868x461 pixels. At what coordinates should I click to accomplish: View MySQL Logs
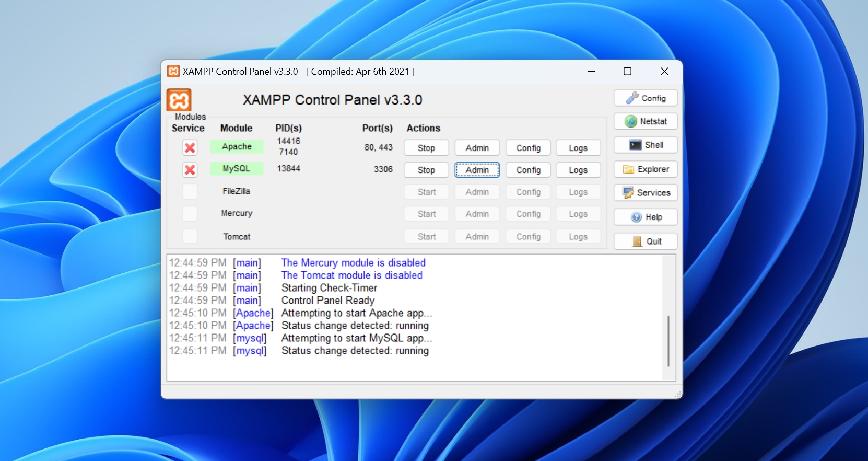point(578,170)
